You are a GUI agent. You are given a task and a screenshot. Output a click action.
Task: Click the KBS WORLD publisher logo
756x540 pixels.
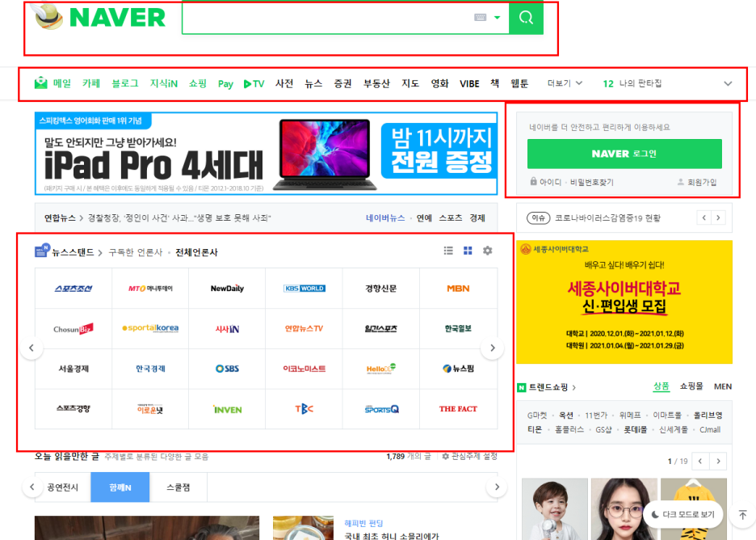point(304,289)
